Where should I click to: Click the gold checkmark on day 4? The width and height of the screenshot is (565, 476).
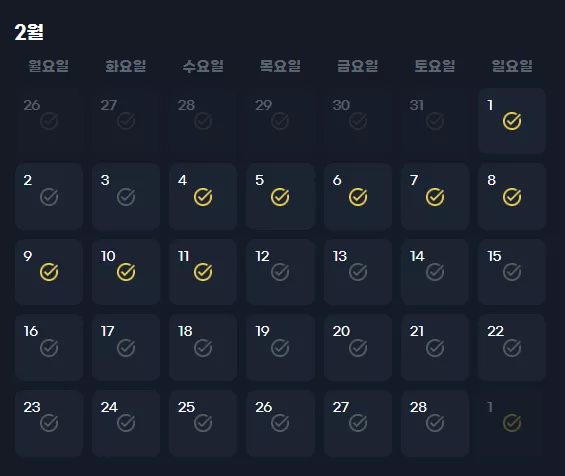pyautogui.click(x=203, y=197)
